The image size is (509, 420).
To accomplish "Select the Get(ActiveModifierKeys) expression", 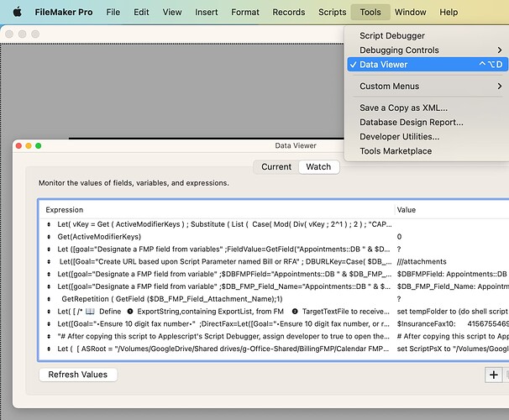I will click(99, 237).
